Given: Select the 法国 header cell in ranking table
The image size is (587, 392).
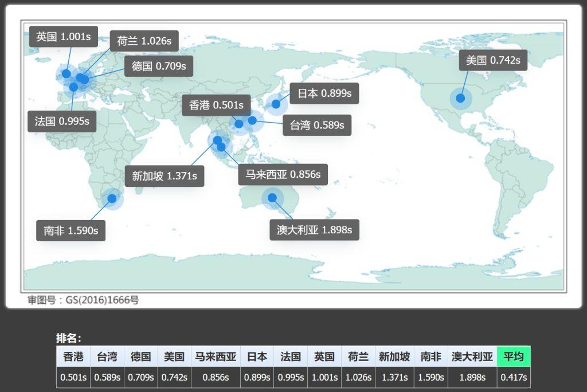Looking at the screenshot, I should [x=291, y=356].
